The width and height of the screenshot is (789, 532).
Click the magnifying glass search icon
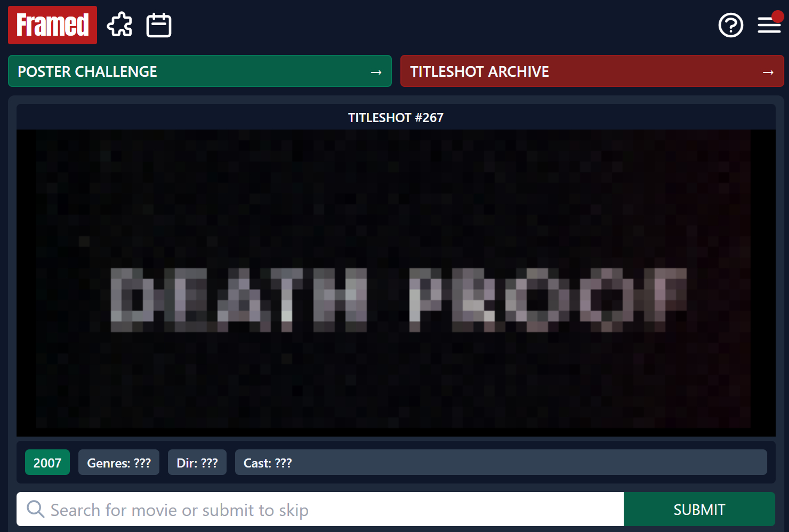(36, 509)
